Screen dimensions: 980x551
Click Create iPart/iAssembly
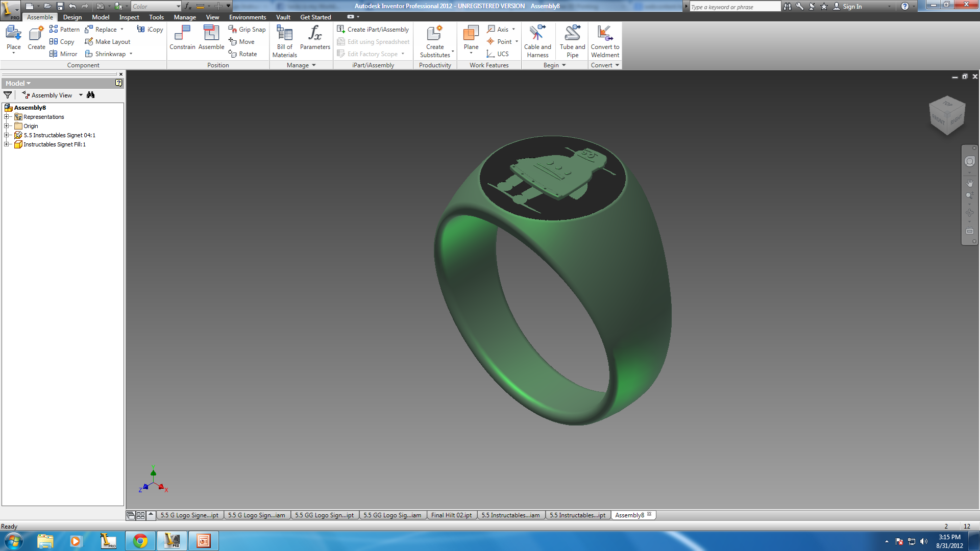[x=373, y=30]
